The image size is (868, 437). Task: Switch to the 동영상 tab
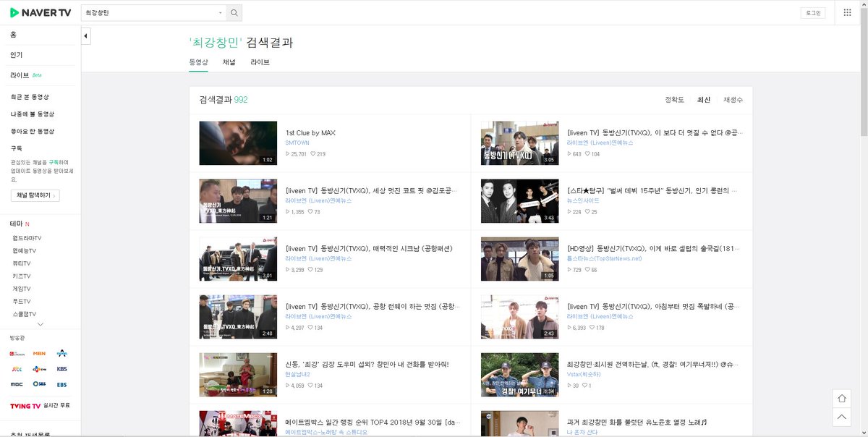coord(199,62)
